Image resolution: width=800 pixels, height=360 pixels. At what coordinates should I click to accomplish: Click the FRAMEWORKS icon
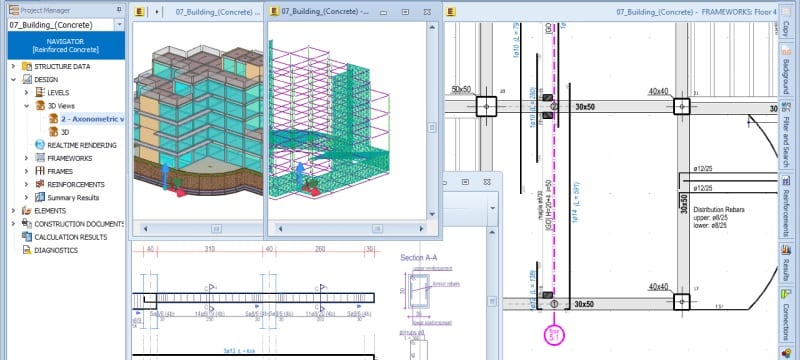coord(40,158)
